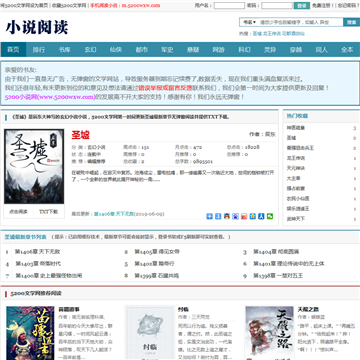
Task: Open the 封临 recommended book title
Action: (x=183, y=309)
